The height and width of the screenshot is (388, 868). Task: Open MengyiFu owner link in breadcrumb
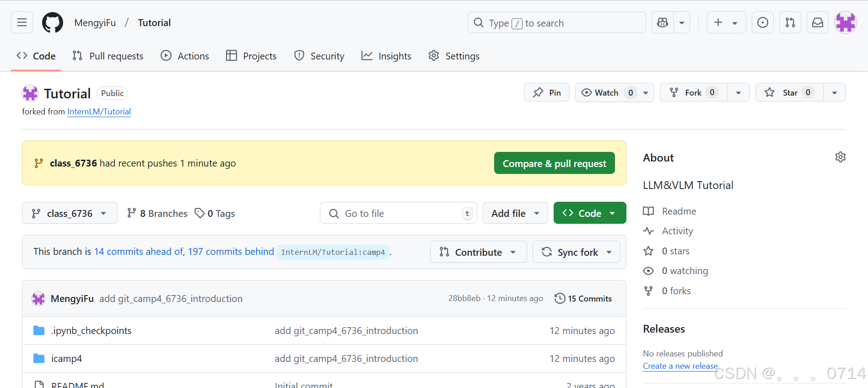pos(95,23)
